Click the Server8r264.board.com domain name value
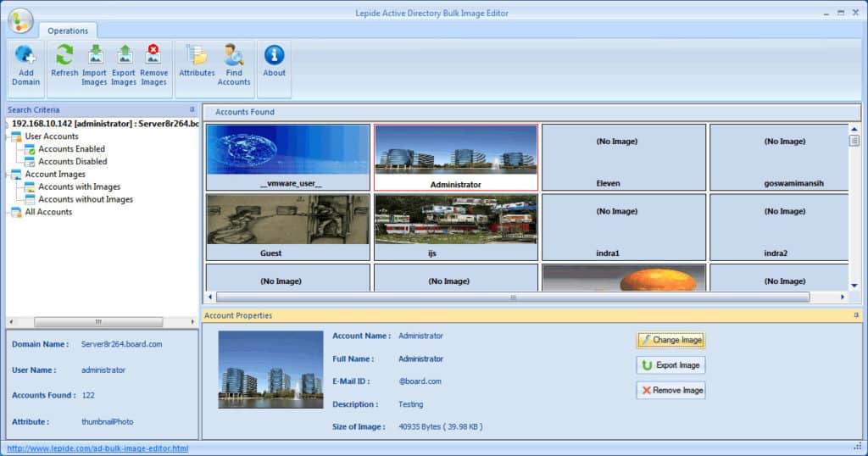This screenshot has width=868, height=456. (121, 344)
